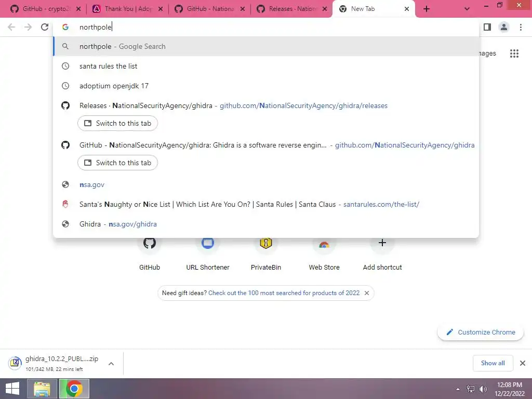This screenshot has height=399, width=532.
Task: Click Santa icon beside Naughty or Nice suggestion
Action: pos(65,204)
